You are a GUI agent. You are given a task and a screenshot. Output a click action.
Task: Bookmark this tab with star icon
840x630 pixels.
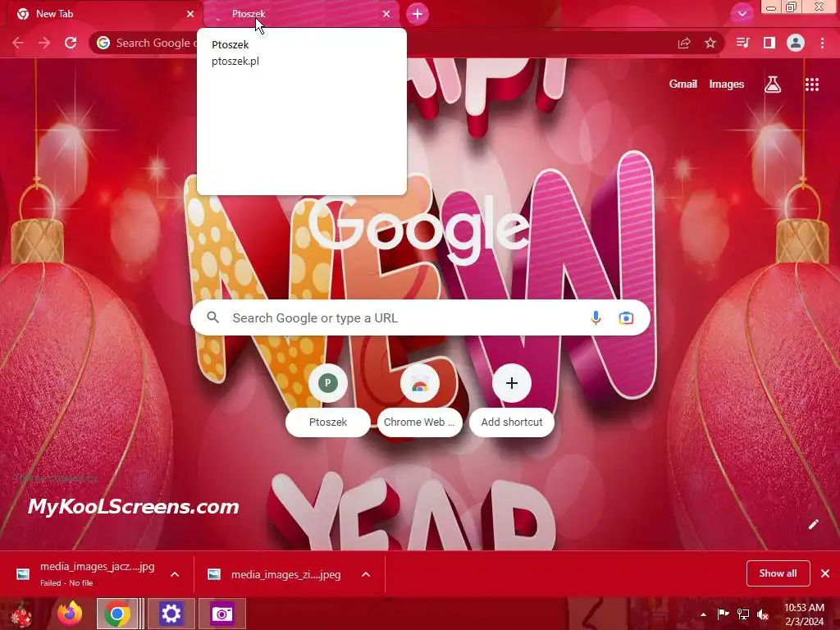tap(710, 43)
